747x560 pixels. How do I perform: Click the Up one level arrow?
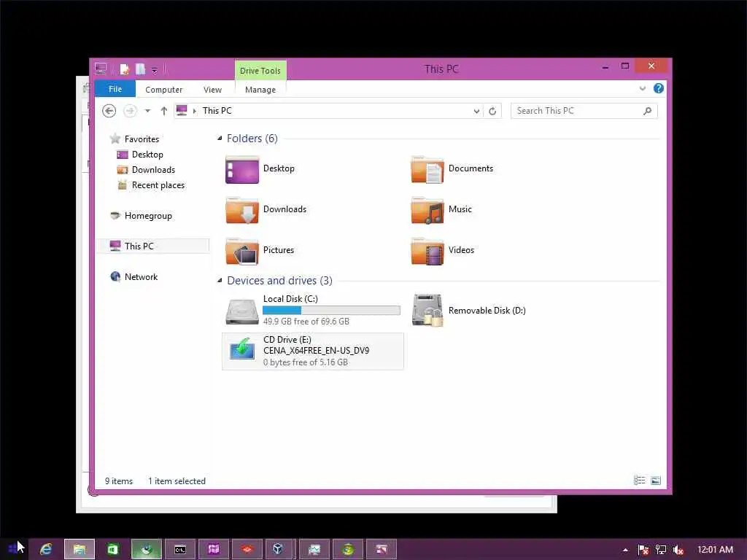coord(164,111)
